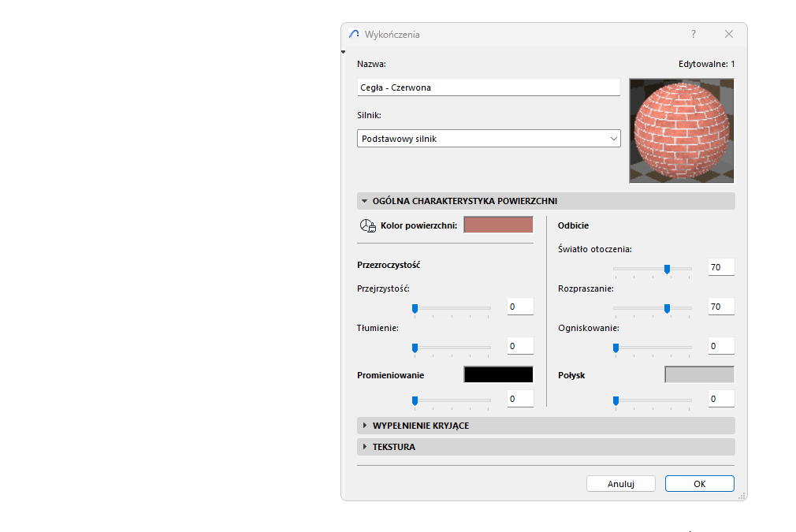
Task: Click the Kolor powierzchni color swatch
Action: pyautogui.click(x=497, y=225)
